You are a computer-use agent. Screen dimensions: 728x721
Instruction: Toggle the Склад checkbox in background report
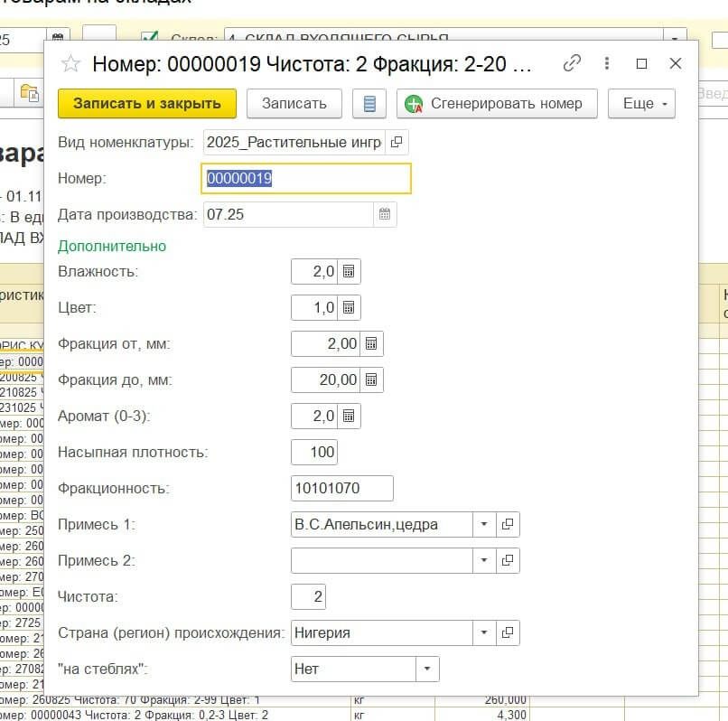151,39
